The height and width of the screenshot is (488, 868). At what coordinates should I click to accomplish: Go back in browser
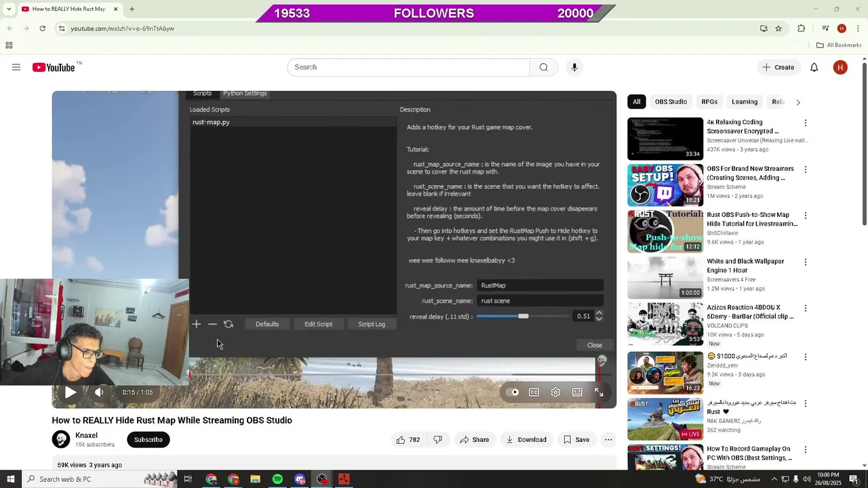tap(10, 28)
